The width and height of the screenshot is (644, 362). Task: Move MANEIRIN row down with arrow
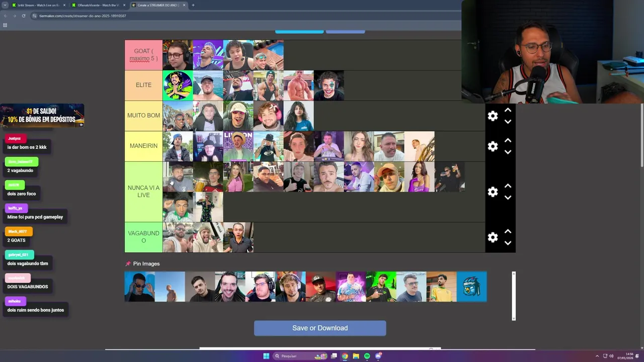[x=508, y=152]
